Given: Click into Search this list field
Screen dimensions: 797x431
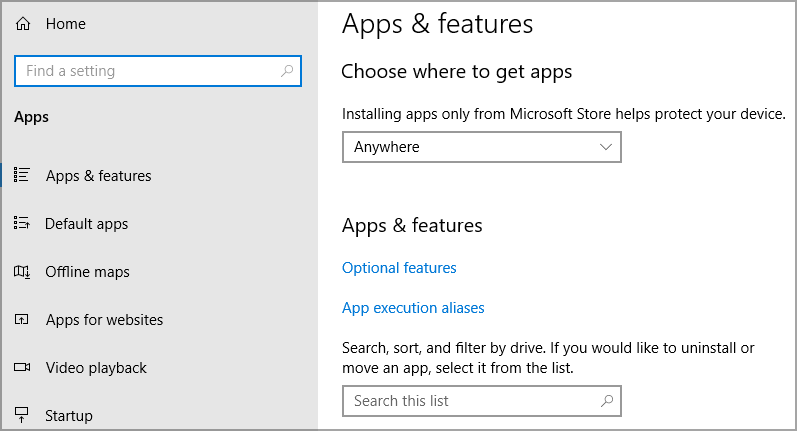Looking at the screenshot, I should tap(482, 401).
